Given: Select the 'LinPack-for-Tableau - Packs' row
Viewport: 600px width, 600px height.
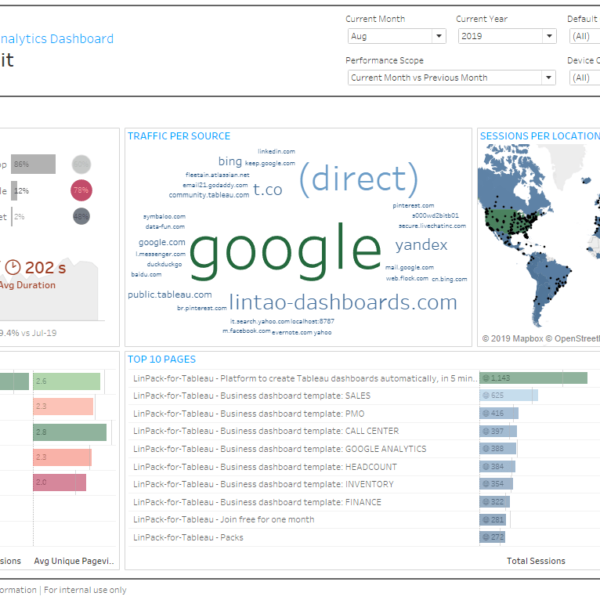Looking at the screenshot, I should [x=303, y=538].
